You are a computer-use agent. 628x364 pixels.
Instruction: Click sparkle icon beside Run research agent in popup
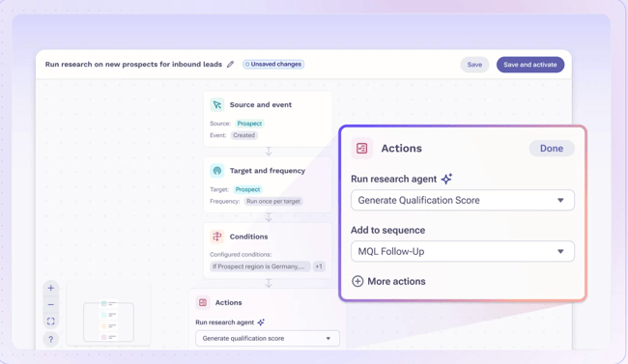[446, 179]
